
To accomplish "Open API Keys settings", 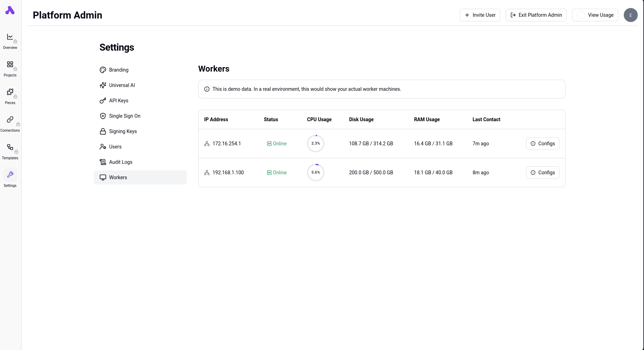I will tap(119, 101).
